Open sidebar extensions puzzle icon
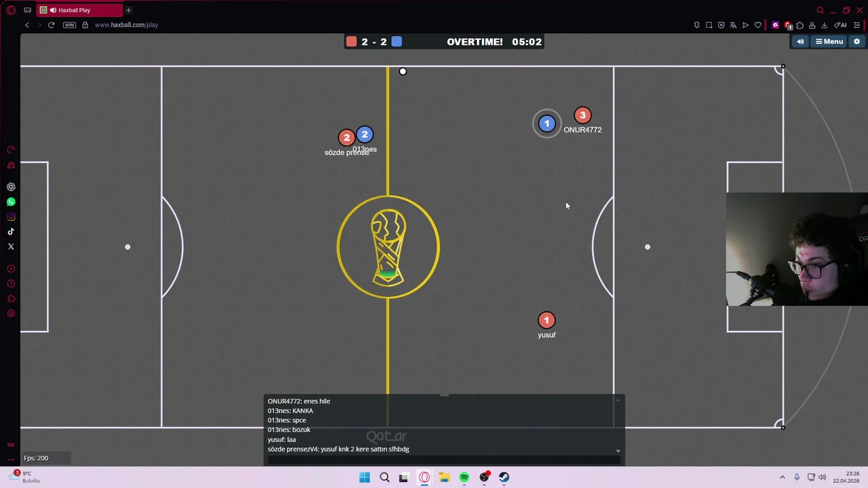The width and height of the screenshot is (868, 488). pos(11,298)
